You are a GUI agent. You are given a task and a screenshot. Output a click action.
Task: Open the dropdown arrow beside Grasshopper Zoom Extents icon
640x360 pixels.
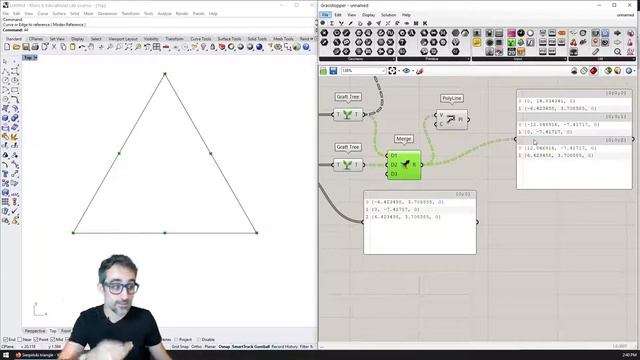point(399,71)
